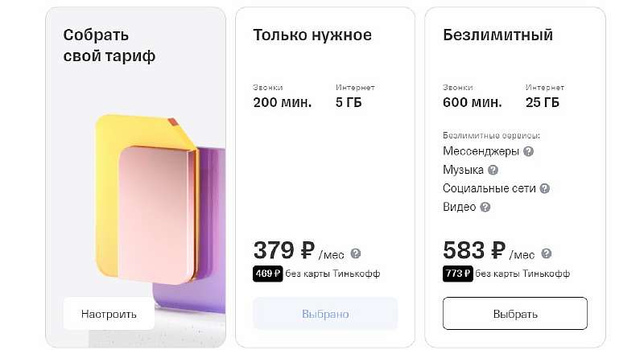Select the Безлимитный plan with Выбрать
Image resolution: width=644 pixels, height=350 pixels.
tap(515, 313)
